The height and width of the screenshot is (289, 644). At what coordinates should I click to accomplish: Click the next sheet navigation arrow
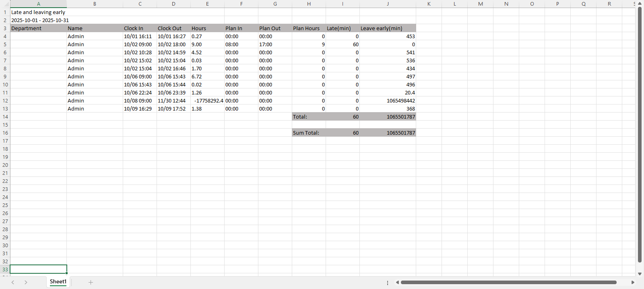click(26, 282)
